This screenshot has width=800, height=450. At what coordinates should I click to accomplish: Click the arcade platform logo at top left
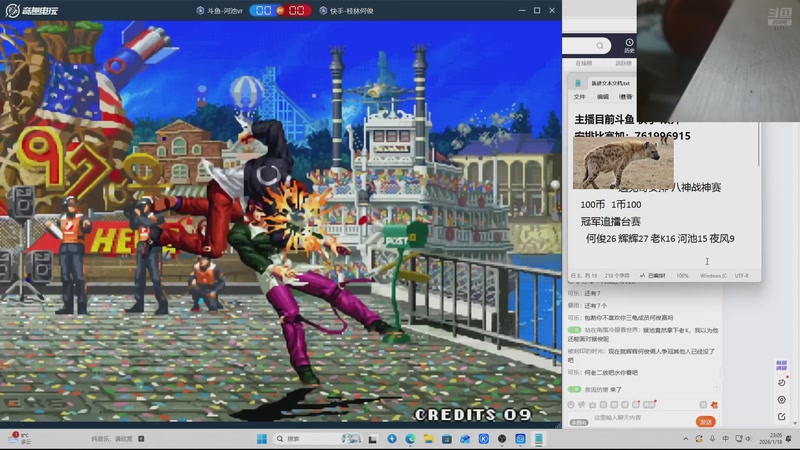click(x=31, y=10)
